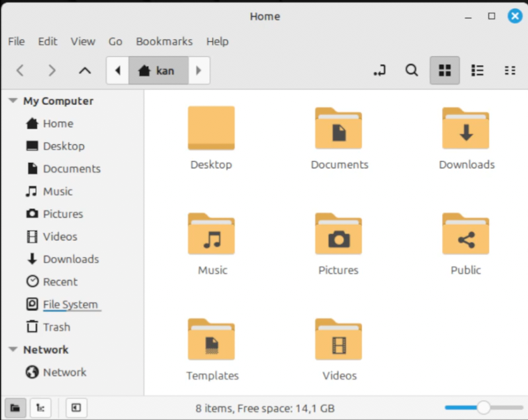
Task: Switch to list view
Action: pos(478,71)
